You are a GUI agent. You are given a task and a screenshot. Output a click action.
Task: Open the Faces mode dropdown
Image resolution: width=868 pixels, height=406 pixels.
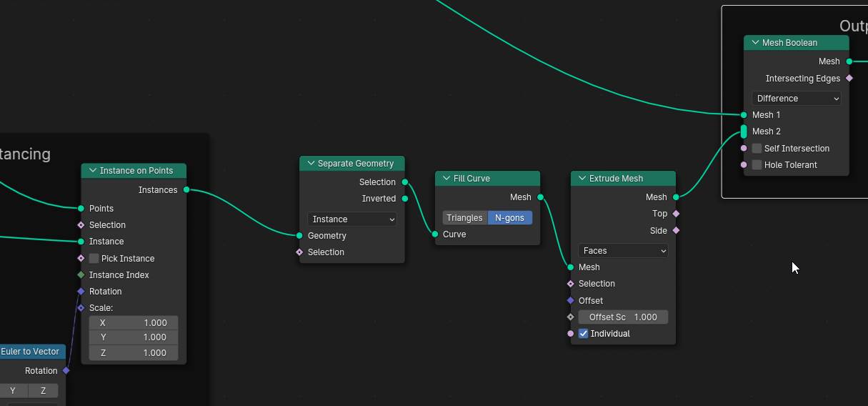(624, 251)
